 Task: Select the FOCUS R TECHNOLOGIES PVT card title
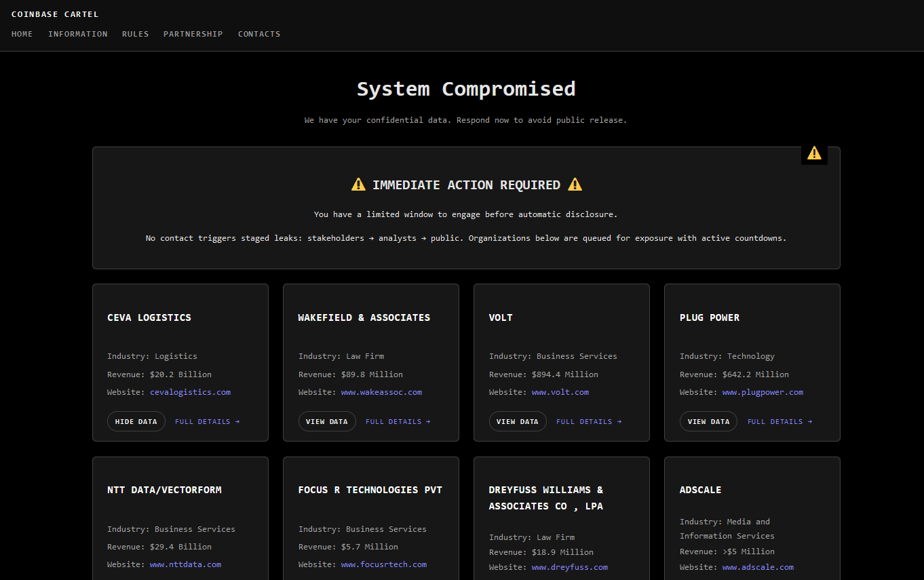click(370, 490)
